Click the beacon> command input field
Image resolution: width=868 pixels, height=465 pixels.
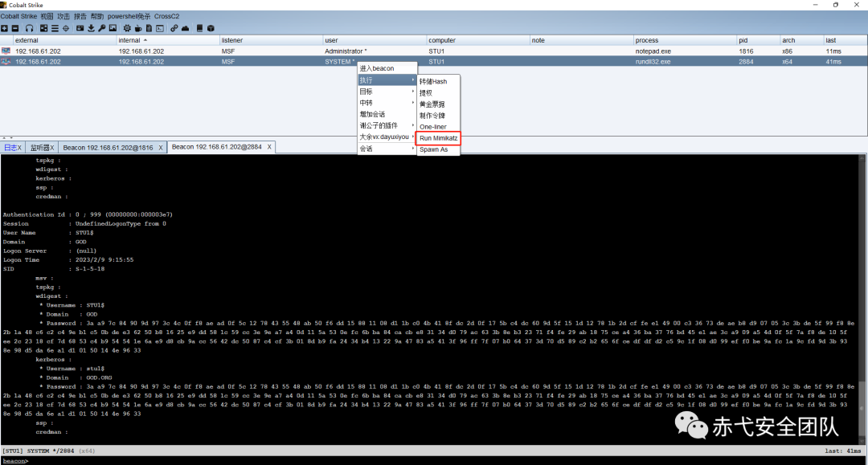pos(434,460)
